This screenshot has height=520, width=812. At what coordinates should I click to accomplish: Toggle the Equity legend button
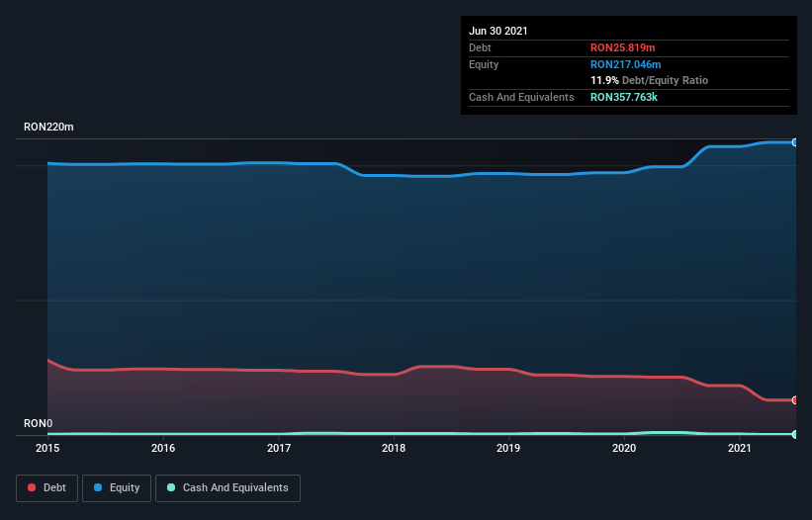coord(117,488)
